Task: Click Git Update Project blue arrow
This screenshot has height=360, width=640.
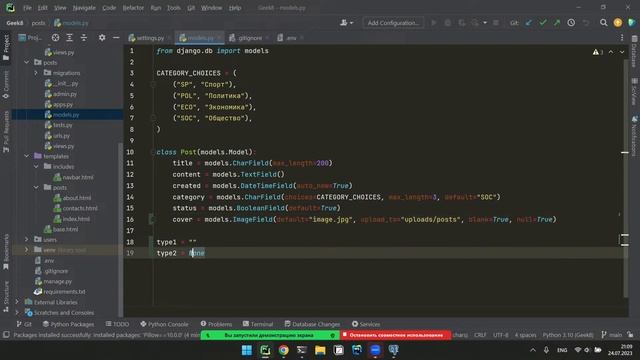Action: 529,23
